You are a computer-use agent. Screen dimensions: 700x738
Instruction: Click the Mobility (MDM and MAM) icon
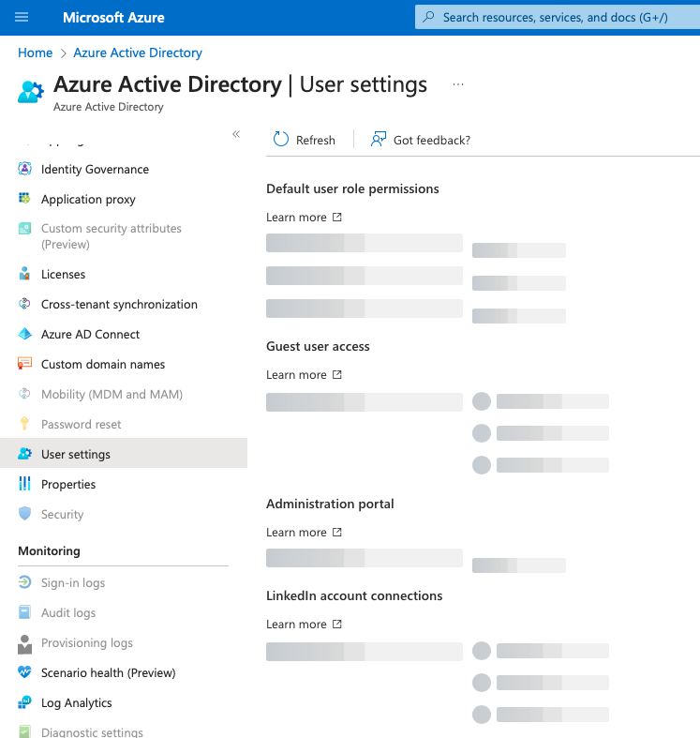[x=24, y=394]
